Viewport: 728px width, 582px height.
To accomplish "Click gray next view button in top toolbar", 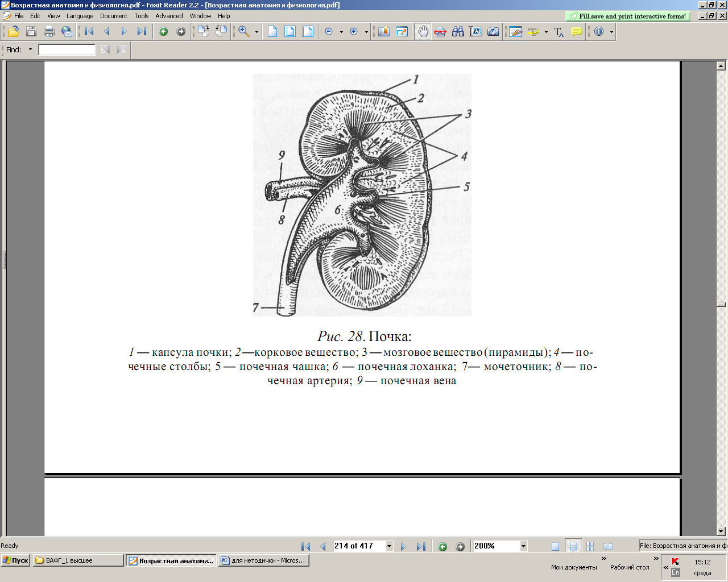I will pos(181,32).
